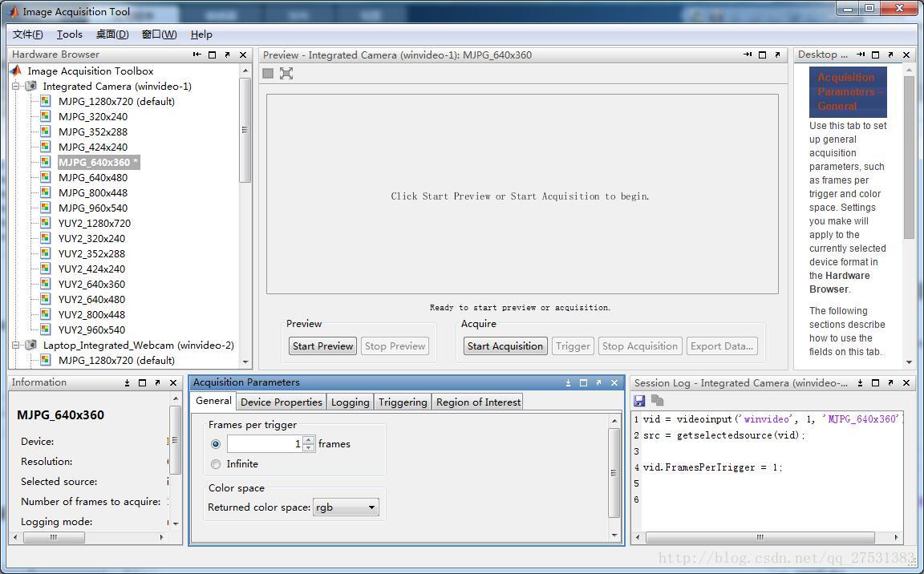Click the Integrated Camera (winvideo-1) camera icon
The image size is (924, 574).
31,86
